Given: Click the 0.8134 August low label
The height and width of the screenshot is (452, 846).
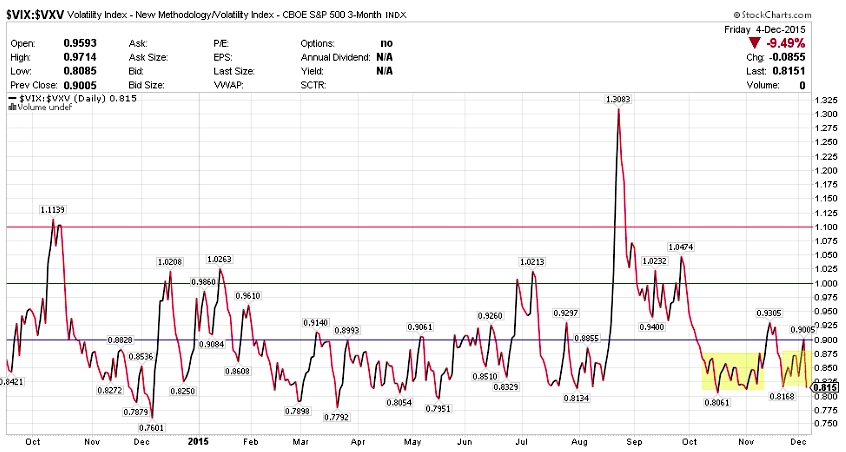Looking at the screenshot, I should pos(576,398).
